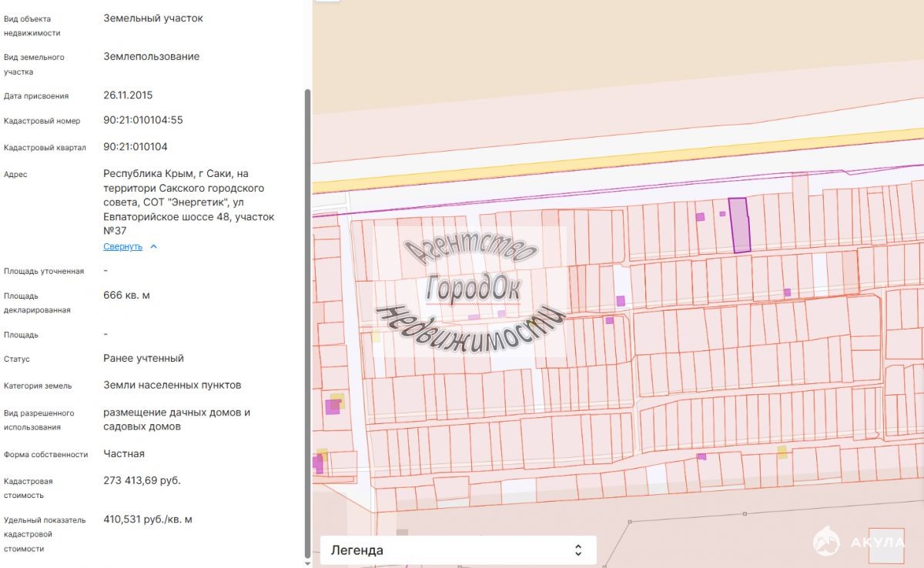The width and height of the screenshot is (924, 568).
Task: Click the date value 26.11.2015
Action: [128, 95]
